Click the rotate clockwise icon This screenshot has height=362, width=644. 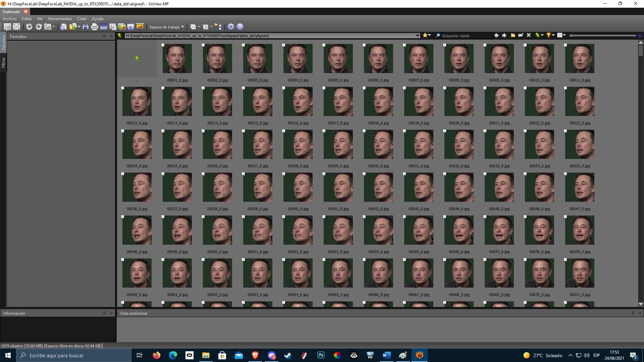pos(39,27)
